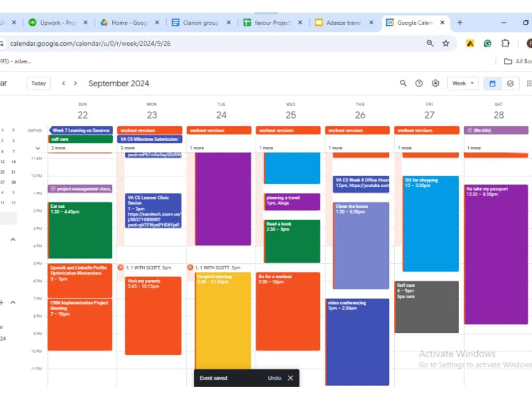
Task: Go to next week arrow
Action: point(76,83)
